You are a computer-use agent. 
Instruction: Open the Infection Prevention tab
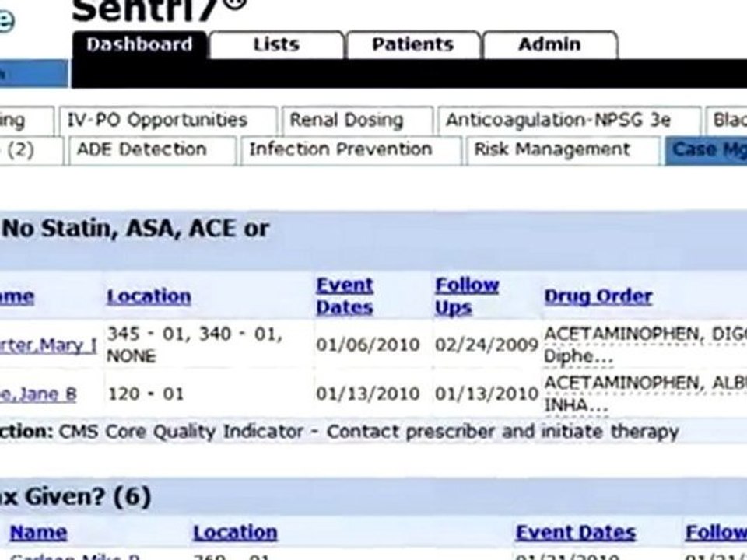[351, 150]
